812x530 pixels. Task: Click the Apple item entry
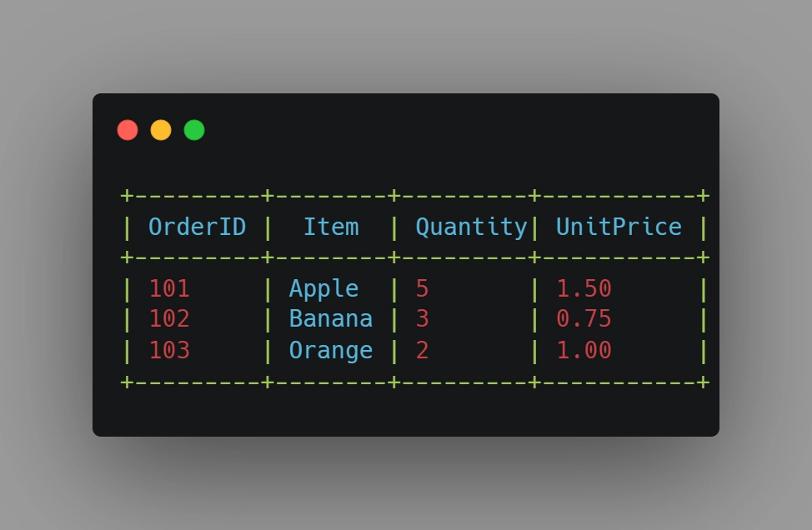tap(323, 287)
